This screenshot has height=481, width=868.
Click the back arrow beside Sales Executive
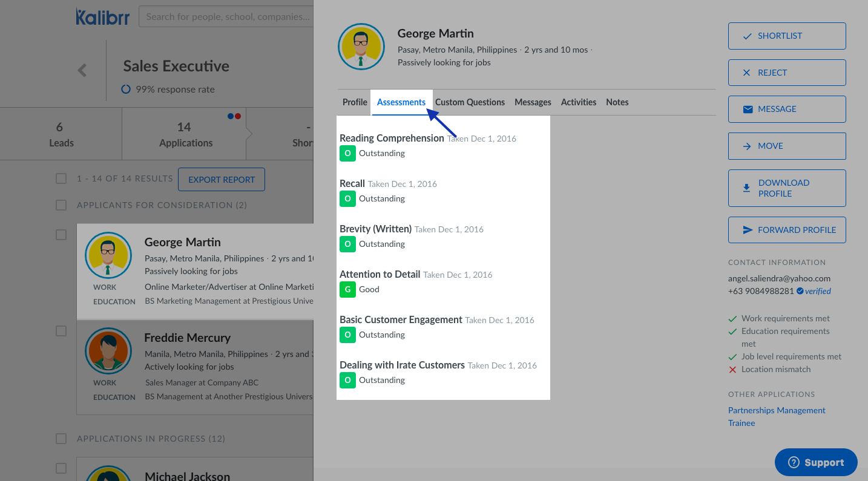coord(82,70)
